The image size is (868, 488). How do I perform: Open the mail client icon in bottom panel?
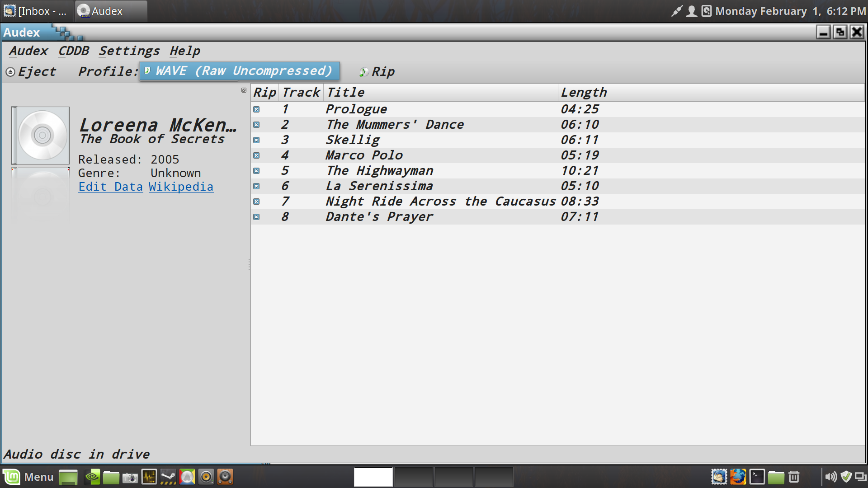719,477
